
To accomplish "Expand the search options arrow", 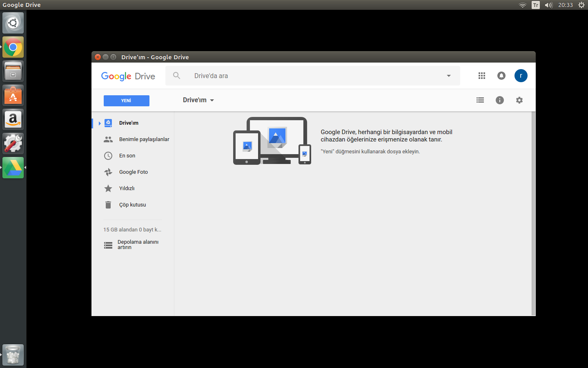I will tap(449, 76).
